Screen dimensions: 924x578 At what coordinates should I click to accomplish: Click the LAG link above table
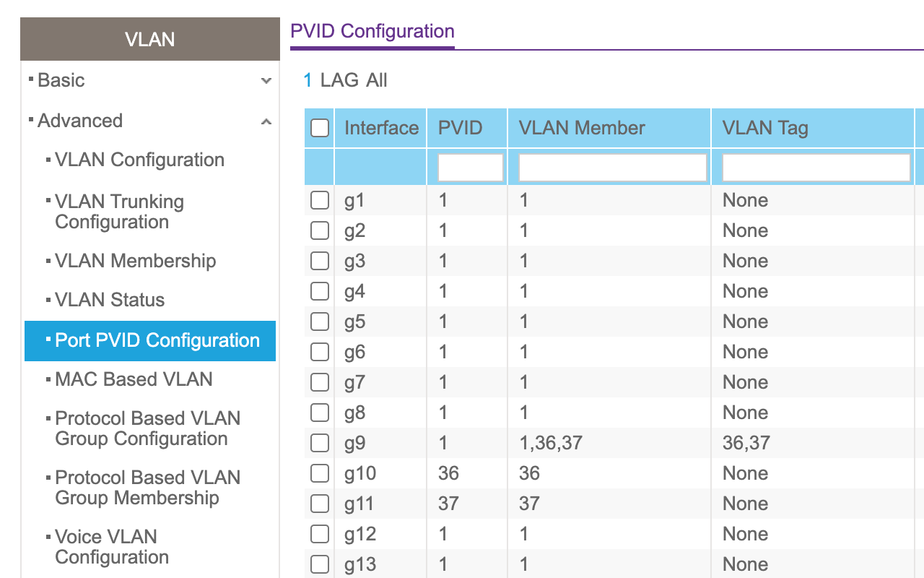339,80
